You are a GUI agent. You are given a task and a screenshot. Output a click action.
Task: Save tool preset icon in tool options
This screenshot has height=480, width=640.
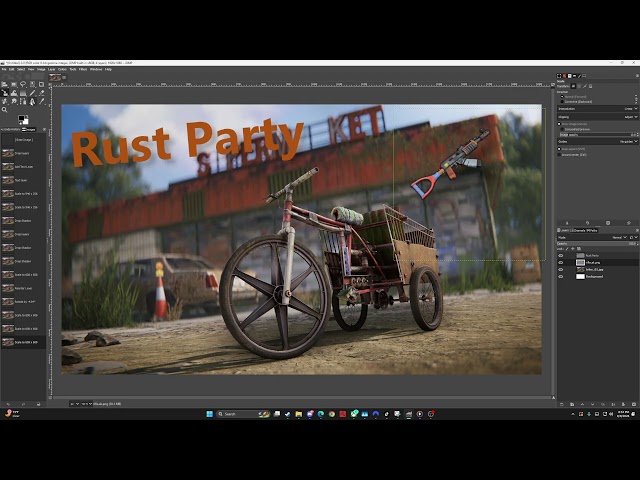coord(567,223)
